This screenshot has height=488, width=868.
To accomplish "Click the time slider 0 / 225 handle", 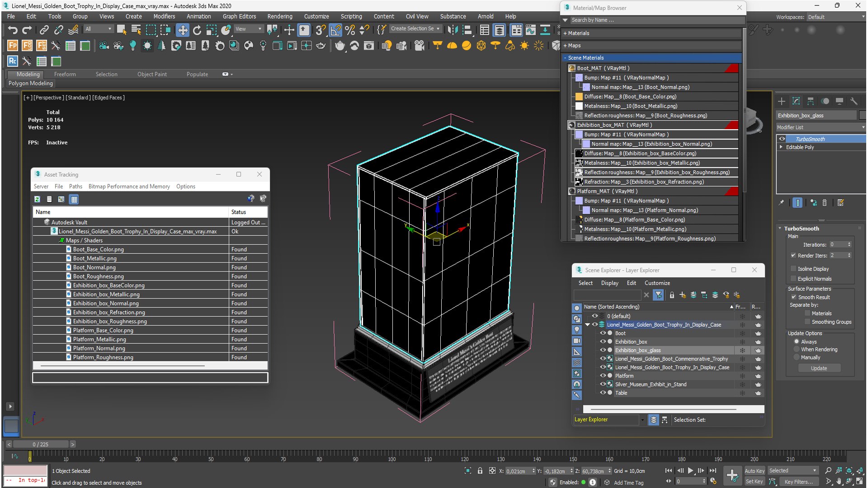I will click(x=41, y=445).
